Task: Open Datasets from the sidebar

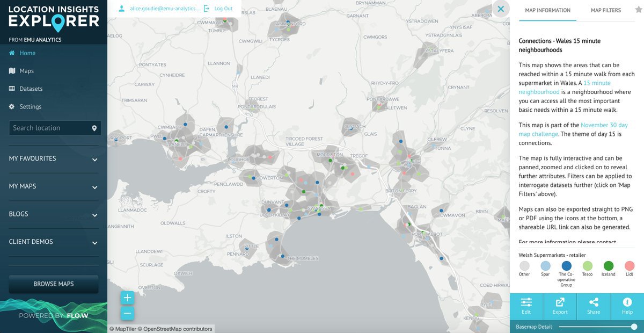Action: (31, 89)
